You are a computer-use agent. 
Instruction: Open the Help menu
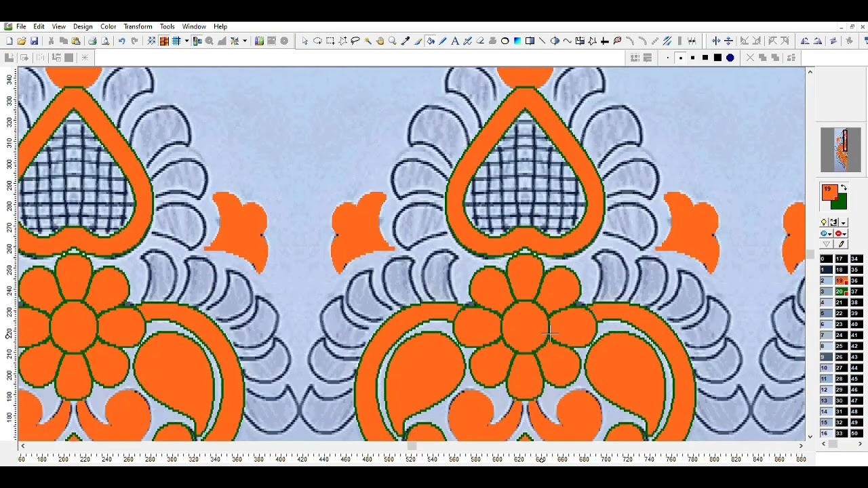[220, 26]
